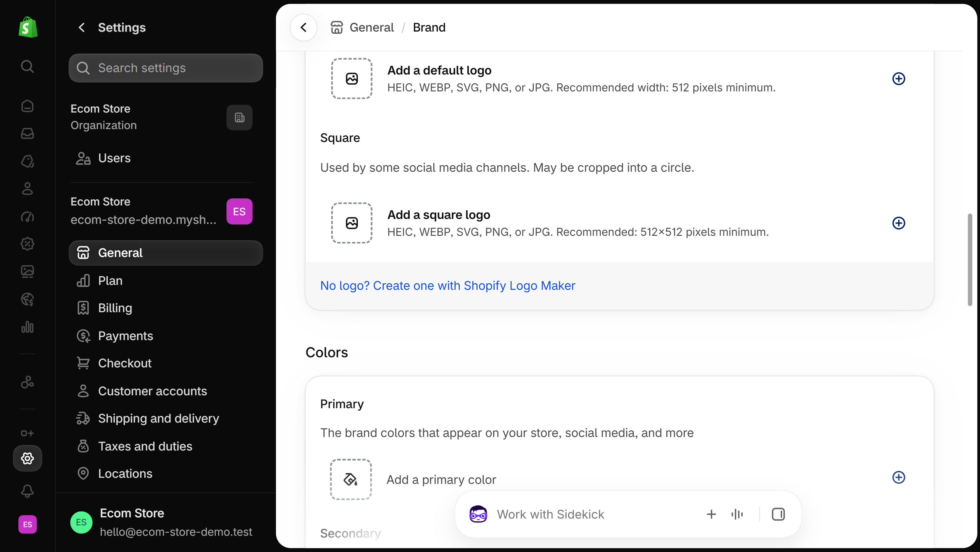Click the Search settings field

click(166, 68)
